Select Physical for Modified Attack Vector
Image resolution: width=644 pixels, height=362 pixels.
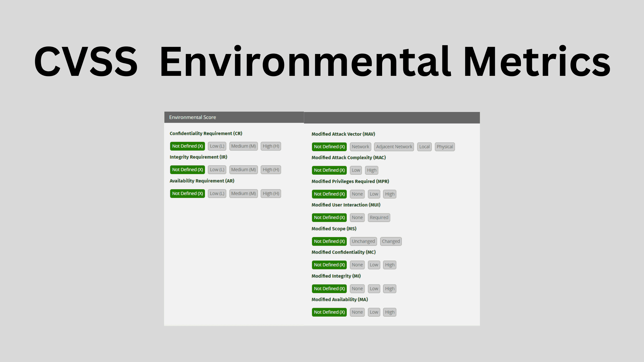pyautogui.click(x=444, y=146)
